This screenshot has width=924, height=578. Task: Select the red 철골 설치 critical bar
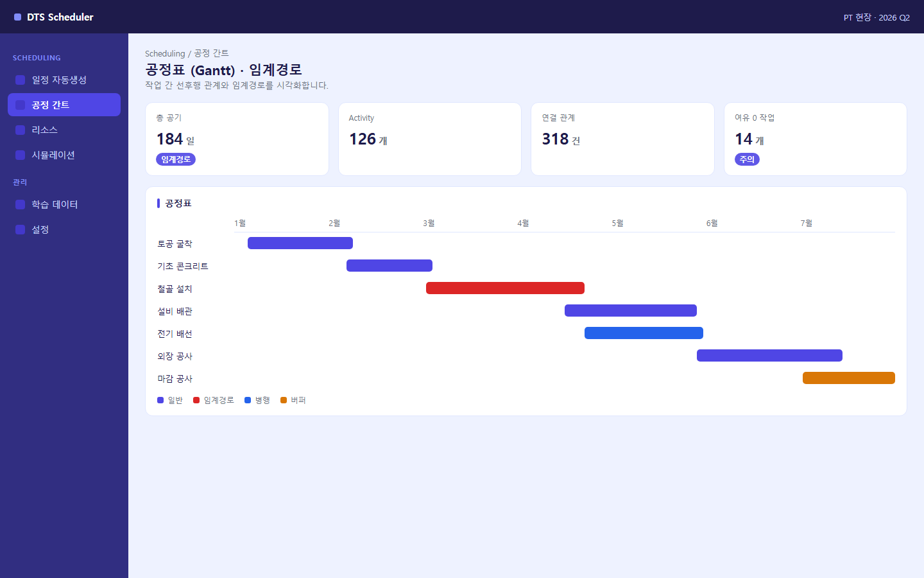(505, 288)
